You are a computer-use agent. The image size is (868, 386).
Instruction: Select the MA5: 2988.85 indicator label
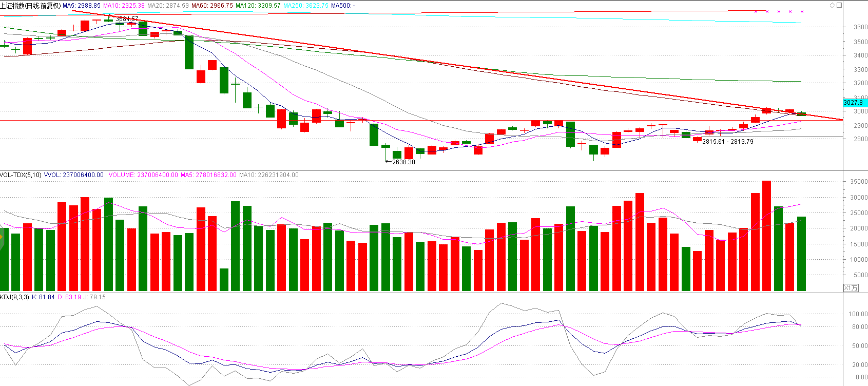[82, 6]
